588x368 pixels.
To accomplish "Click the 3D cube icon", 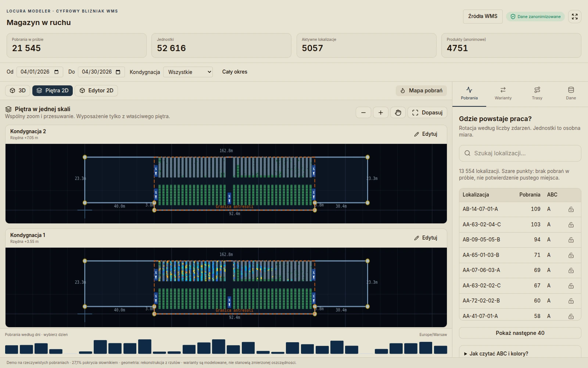I will coord(12,91).
